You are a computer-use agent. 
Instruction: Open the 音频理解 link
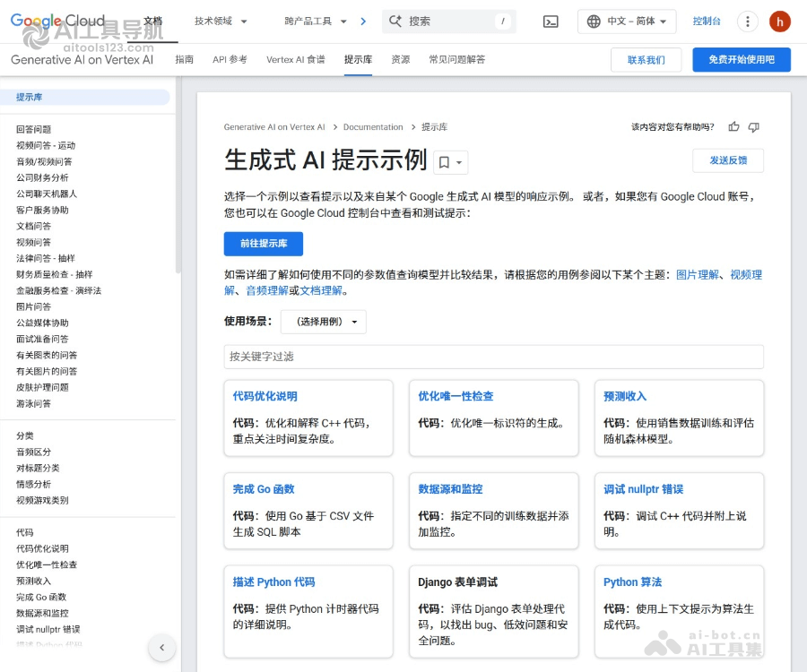[x=267, y=291]
